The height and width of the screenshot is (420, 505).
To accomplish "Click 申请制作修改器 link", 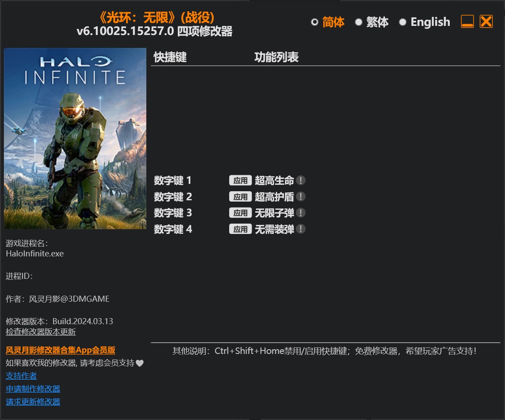I will coord(33,389).
